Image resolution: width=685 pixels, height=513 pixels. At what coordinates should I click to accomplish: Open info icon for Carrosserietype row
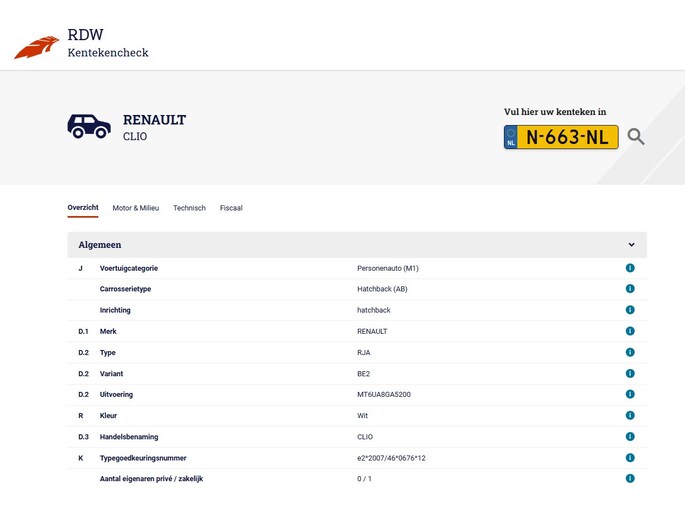630,289
